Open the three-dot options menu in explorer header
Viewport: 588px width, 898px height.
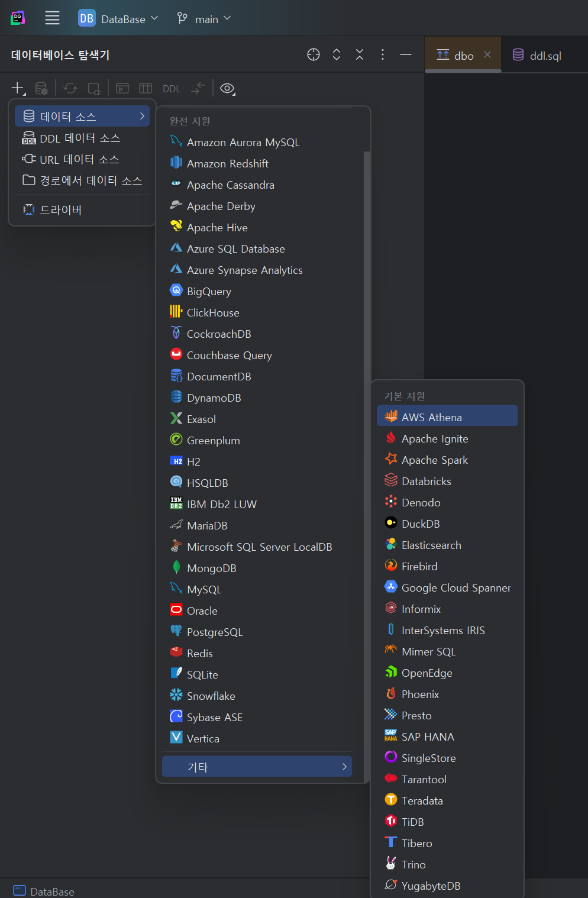tap(383, 54)
